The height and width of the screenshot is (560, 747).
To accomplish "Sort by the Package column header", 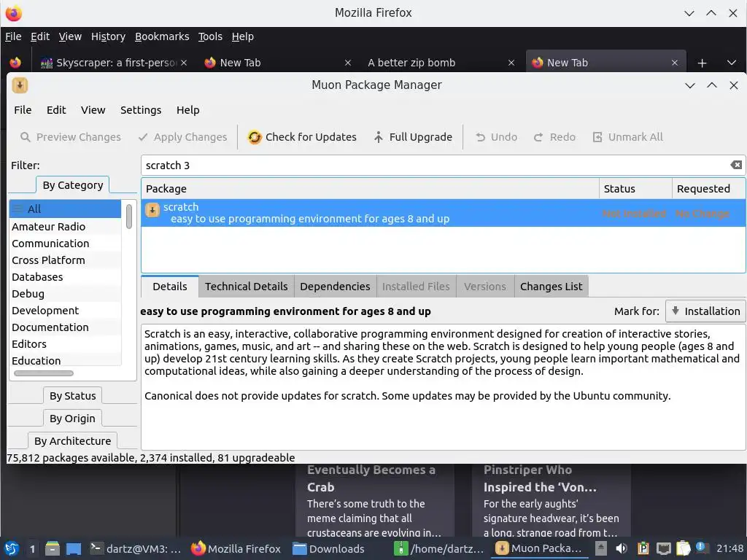I will click(370, 189).
